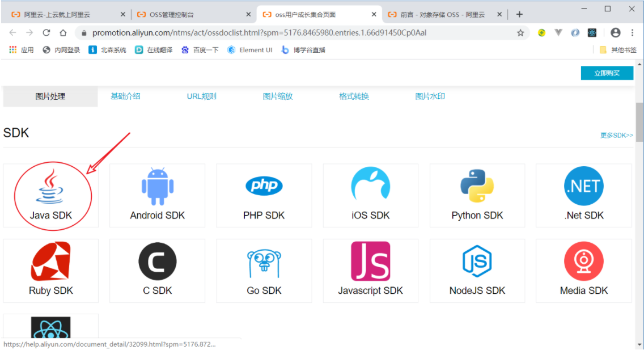Open the React Native SDK icon card

tap(51, 328)
